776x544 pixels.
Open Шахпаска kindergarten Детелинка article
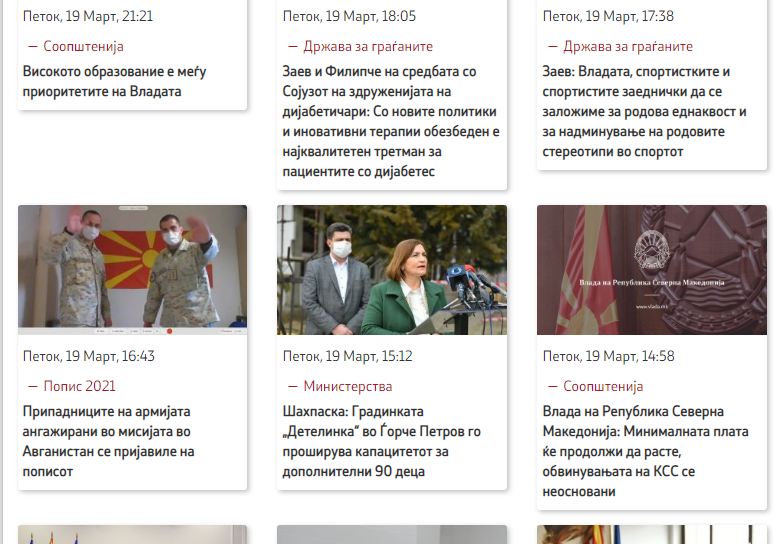(x=382, y=441)
